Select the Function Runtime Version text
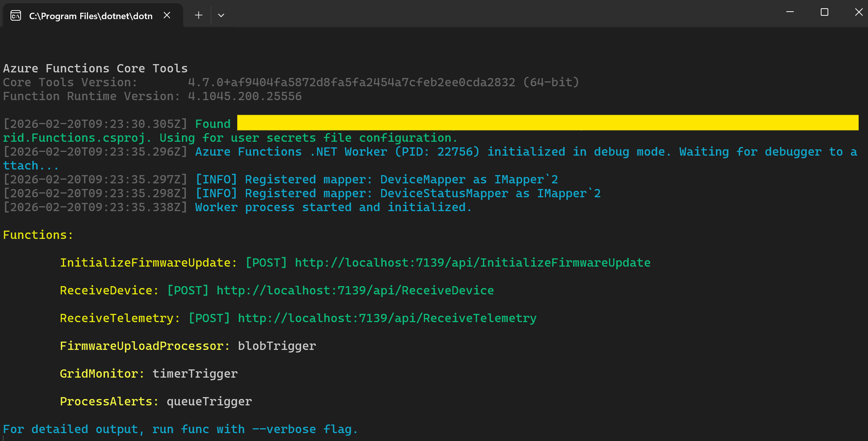Viewport: 868px width, 441px height. pyautogui.click(x=152, y=96)
